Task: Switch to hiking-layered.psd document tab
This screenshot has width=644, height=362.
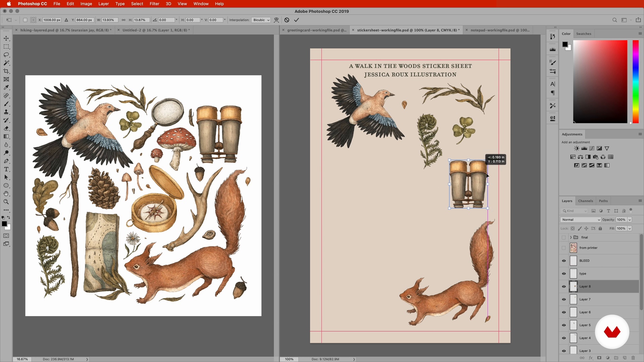Action: click(66, 30)
